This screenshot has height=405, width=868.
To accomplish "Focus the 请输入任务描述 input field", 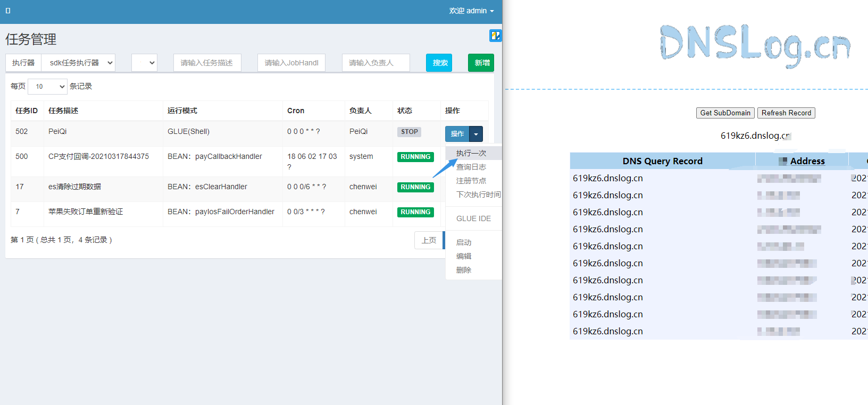I will coord(207,63).
